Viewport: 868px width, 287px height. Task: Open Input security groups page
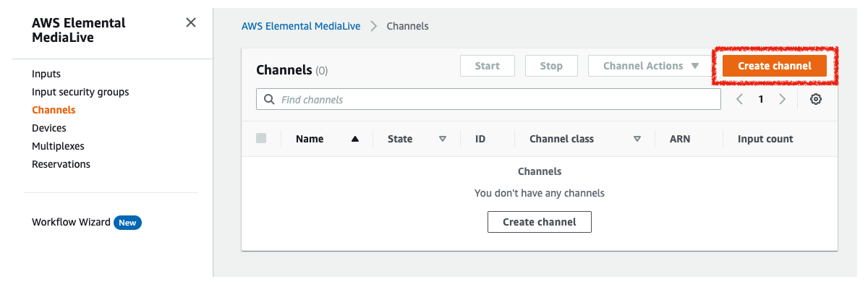[x=80, y=92]
